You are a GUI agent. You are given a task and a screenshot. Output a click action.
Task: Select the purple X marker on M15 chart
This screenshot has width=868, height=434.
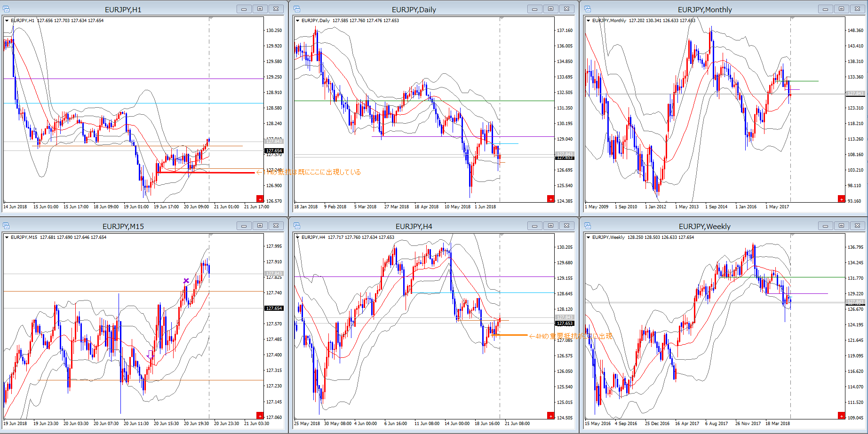[x=186, y=281]
